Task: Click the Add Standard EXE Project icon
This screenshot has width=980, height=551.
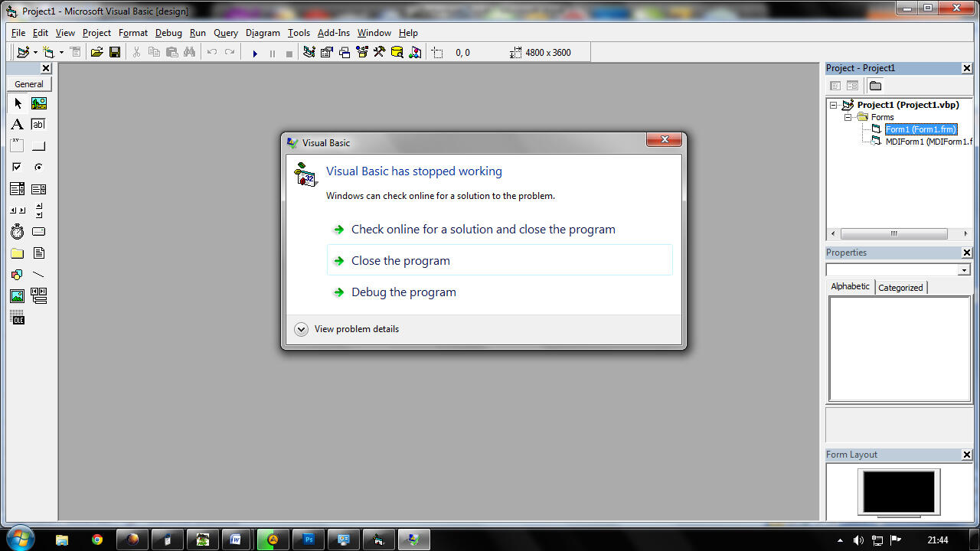Action: [22, 52]
